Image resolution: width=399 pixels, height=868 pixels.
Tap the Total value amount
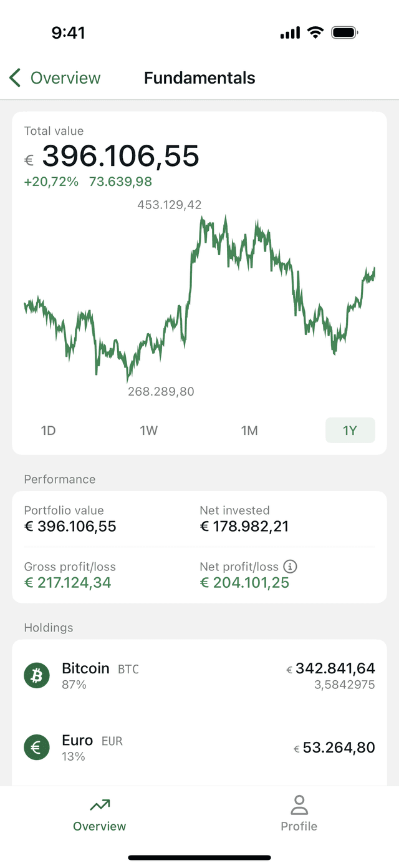(120, 156)
